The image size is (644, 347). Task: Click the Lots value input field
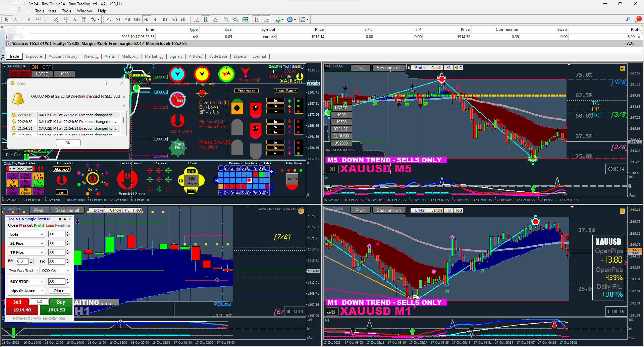pyautogui.click(x=57, y=234)
